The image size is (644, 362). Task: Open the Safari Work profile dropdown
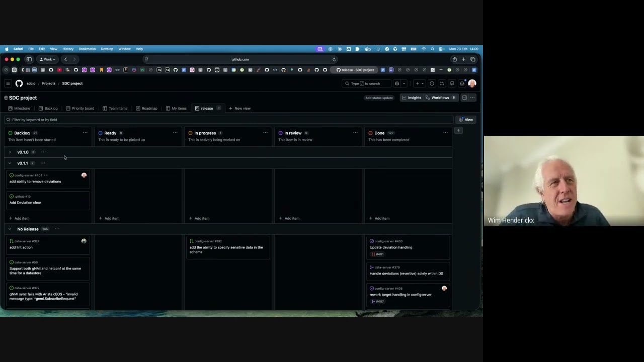tap(48, 59)
